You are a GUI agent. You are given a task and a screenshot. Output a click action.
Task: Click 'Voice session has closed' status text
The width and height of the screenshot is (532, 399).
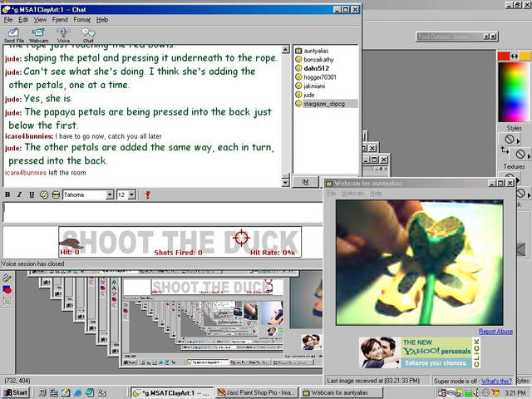point(33,264)
